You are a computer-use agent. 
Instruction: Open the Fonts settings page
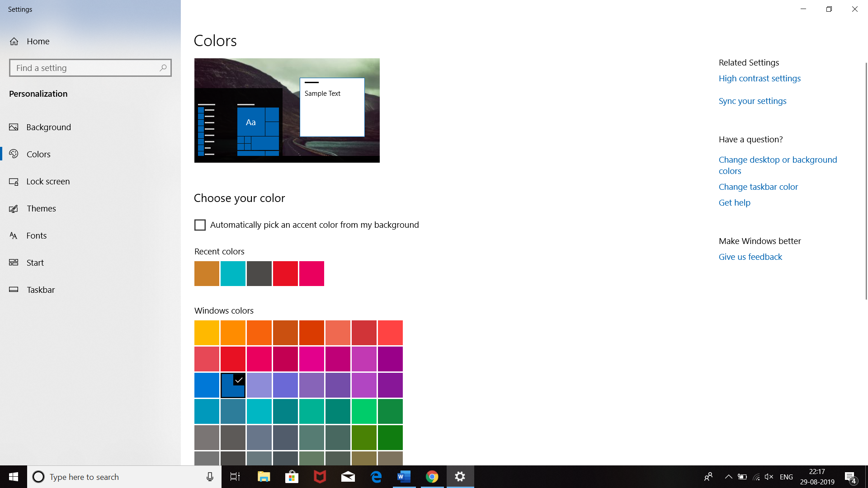pyautogui.click(x=37, y=235)
